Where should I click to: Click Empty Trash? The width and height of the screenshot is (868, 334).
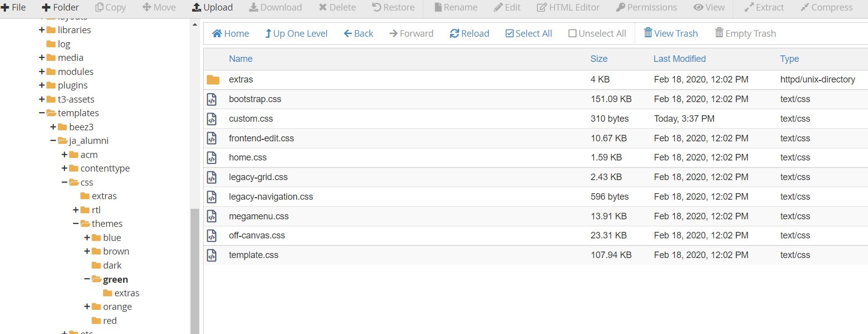745,34
